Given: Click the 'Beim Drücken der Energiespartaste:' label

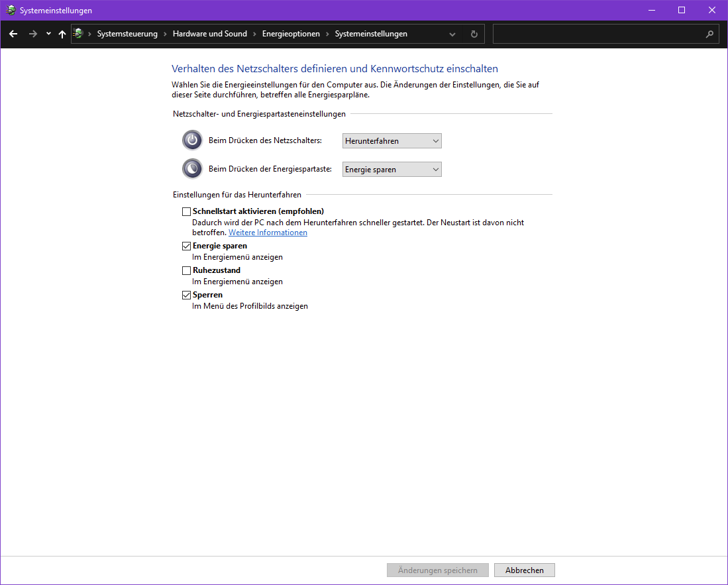Looking at the screenshot, I should pyautogui.click(x=270, y=169).
